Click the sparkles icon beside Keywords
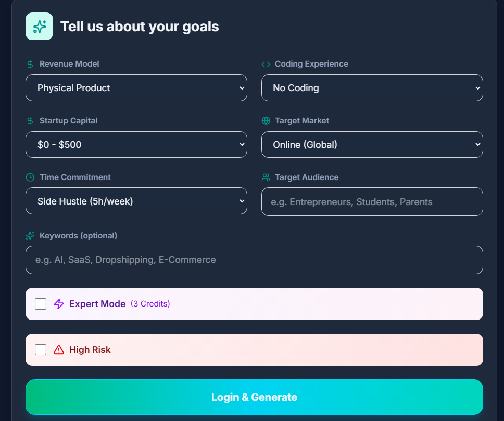504x421 pixels. point(30,235)
